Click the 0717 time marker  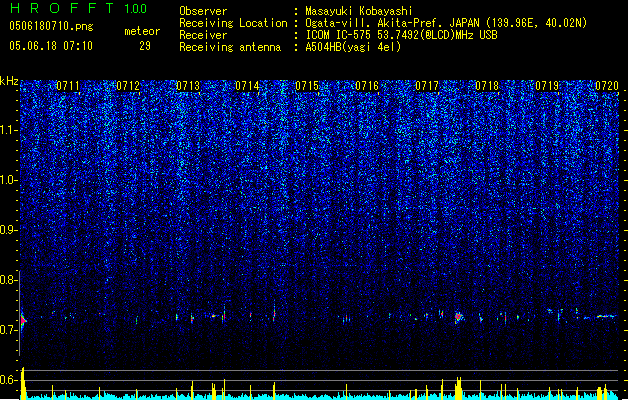click(427, 86)
